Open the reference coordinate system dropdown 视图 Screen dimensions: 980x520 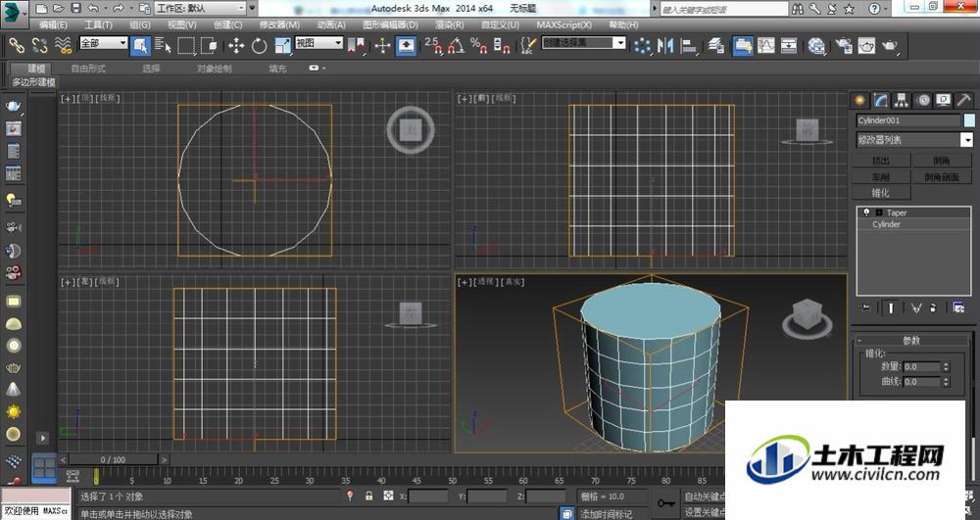click(x=318, y=43)
